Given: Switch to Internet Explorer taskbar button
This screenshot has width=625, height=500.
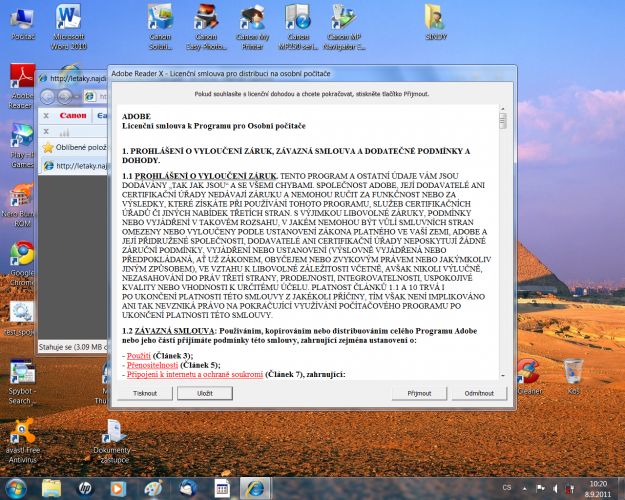Looking at the screenshot, I should (256, 488).
